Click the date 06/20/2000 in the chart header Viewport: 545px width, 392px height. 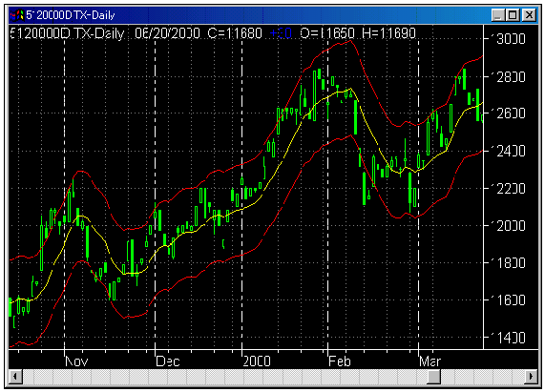[x=167, y=33]
